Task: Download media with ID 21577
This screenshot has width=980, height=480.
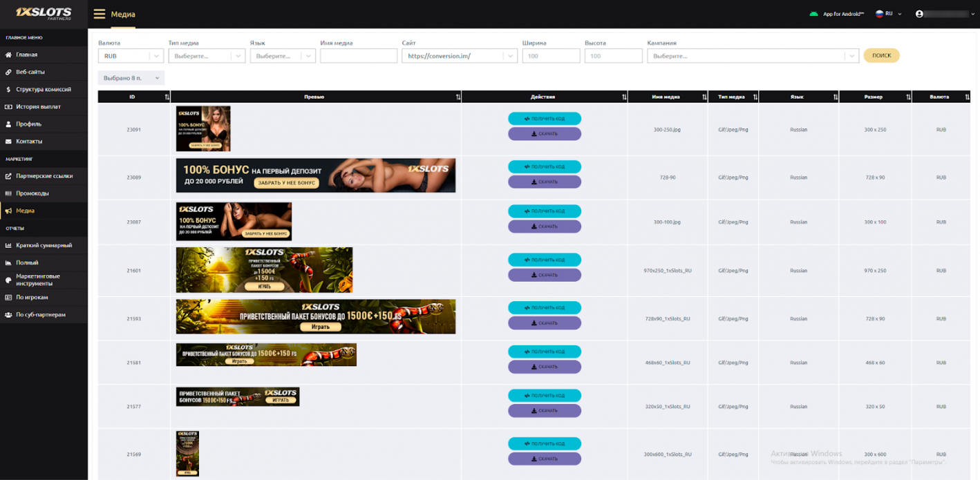Action: pyautogui.click(x=545, y=411)
